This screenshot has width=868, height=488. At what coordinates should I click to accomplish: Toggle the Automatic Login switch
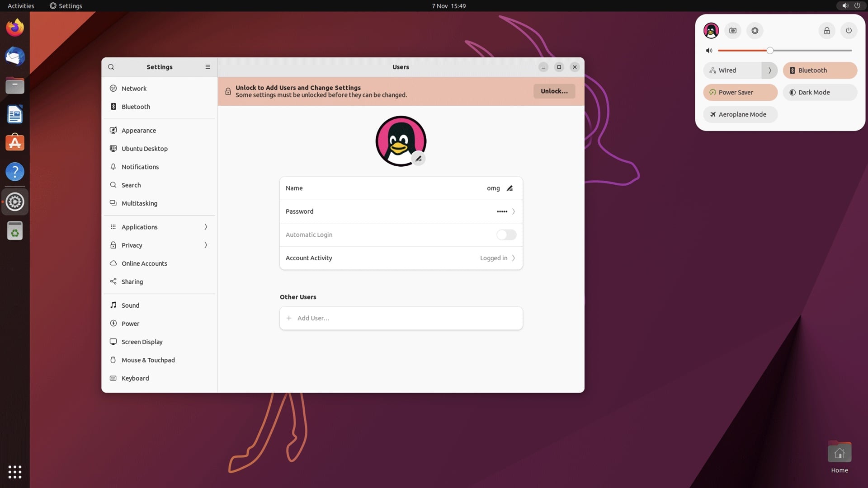pos(506,235)
